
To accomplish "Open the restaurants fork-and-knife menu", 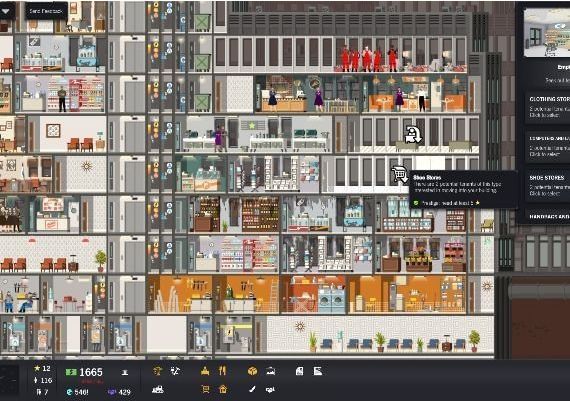I will tap(222, 371).
